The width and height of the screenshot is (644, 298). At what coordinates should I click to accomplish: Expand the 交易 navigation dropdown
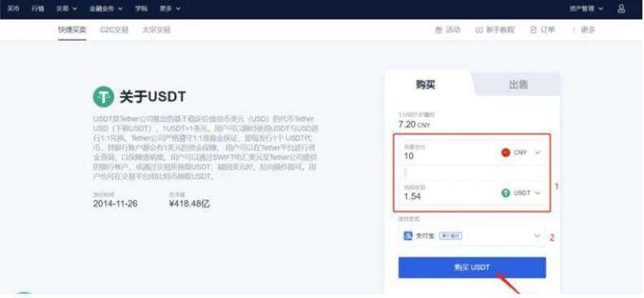[x=67, y=8]
